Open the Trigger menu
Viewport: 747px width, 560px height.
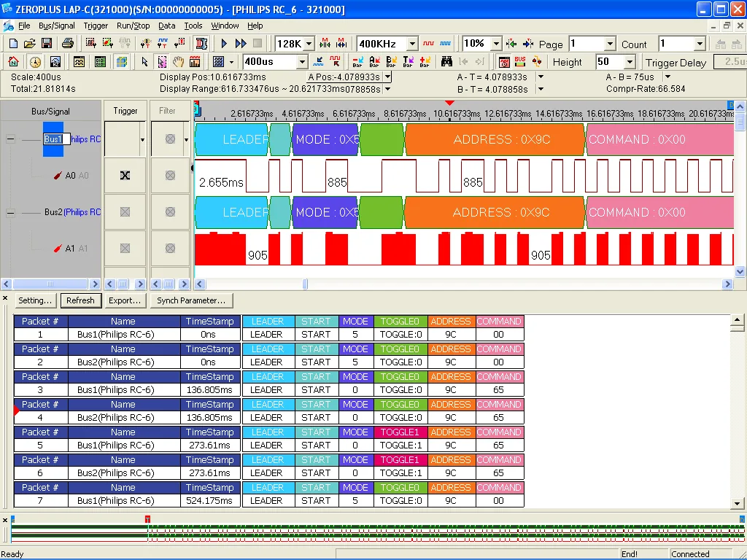[x=96, y=26]
